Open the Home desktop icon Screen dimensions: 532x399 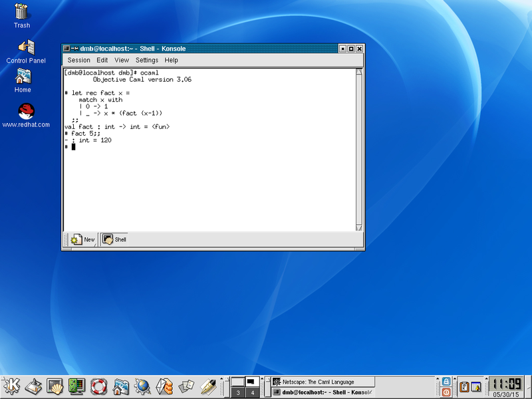point(23,80)
